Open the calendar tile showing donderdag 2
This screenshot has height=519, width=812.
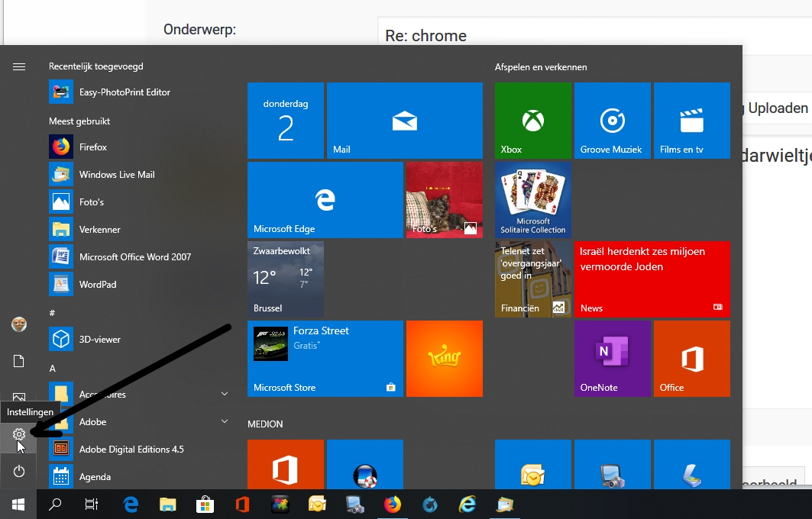285,121
